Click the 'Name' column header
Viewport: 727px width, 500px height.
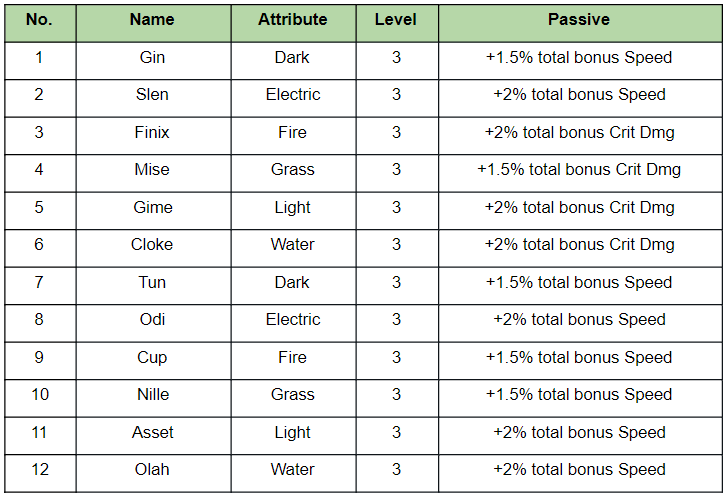click(x=152, y=20)
